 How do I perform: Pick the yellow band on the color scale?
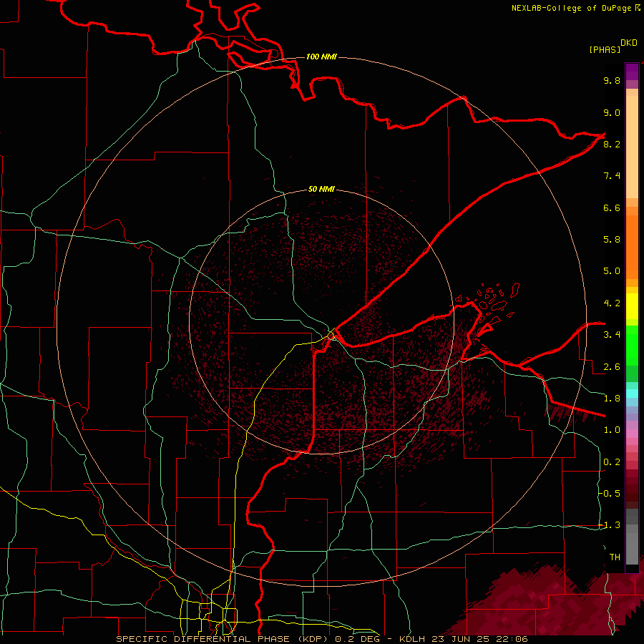(632, 306)
